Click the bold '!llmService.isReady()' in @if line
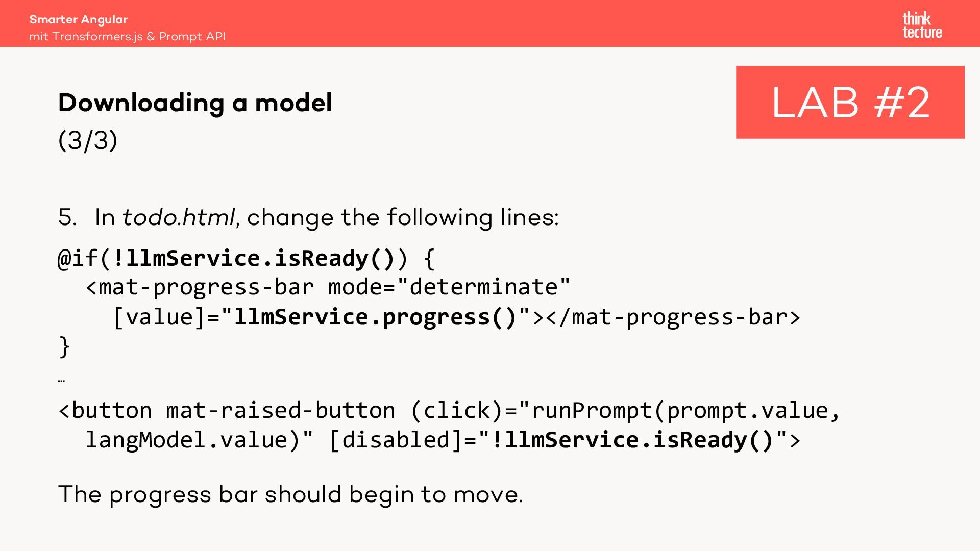Image resolution: width=980 pixels, height=551 pixels. point(253,258)
